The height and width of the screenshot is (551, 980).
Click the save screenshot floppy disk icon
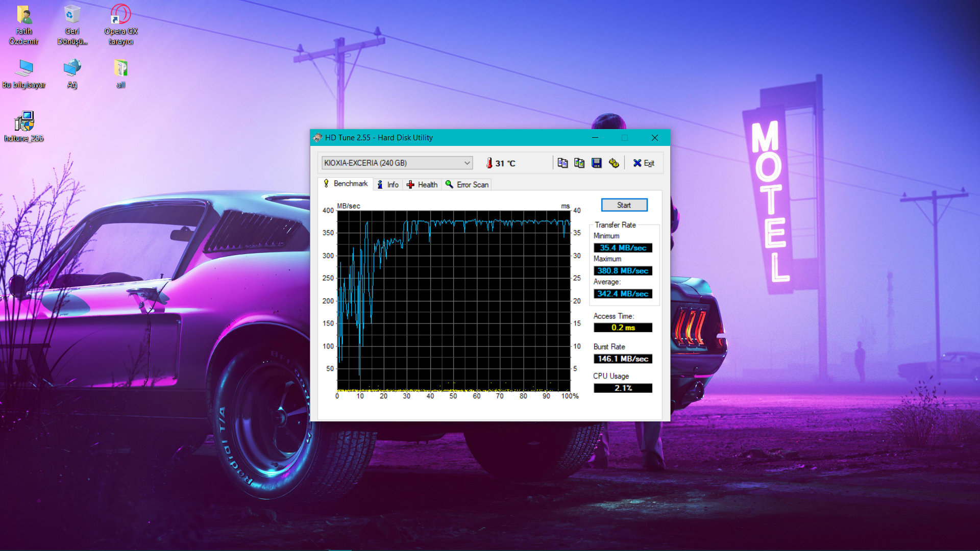596,163
